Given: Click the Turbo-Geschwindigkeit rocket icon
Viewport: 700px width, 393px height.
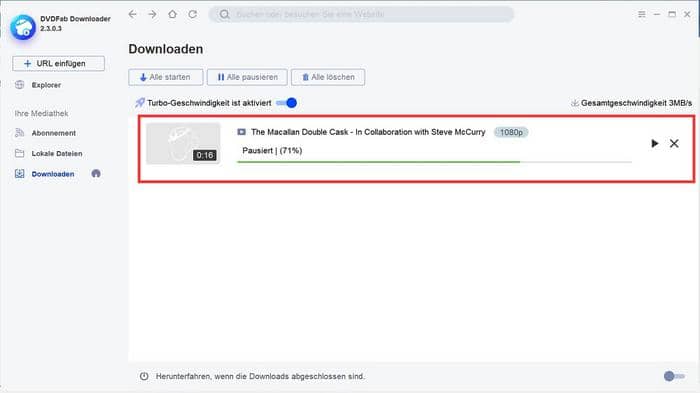Looking at the screenshot, I should [140, 103].
